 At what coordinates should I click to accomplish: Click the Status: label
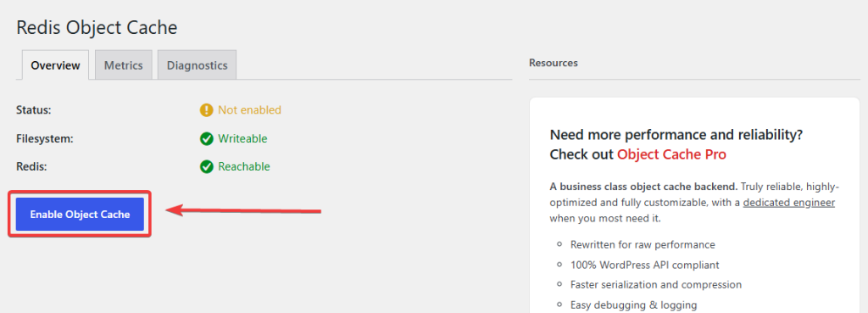coord(34,110)
